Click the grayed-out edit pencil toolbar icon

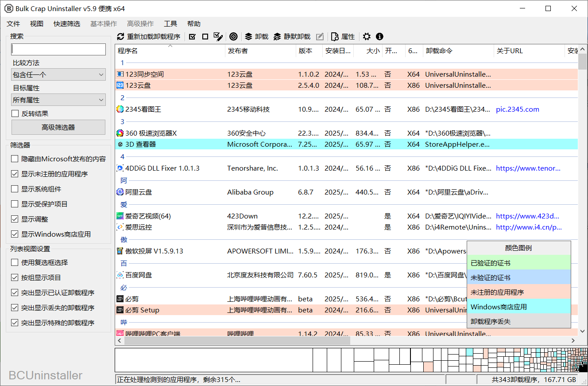(320, 37)
